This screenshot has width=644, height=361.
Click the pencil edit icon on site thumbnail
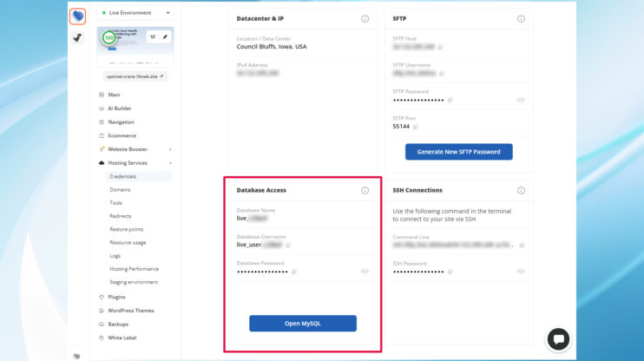[165, 37]
